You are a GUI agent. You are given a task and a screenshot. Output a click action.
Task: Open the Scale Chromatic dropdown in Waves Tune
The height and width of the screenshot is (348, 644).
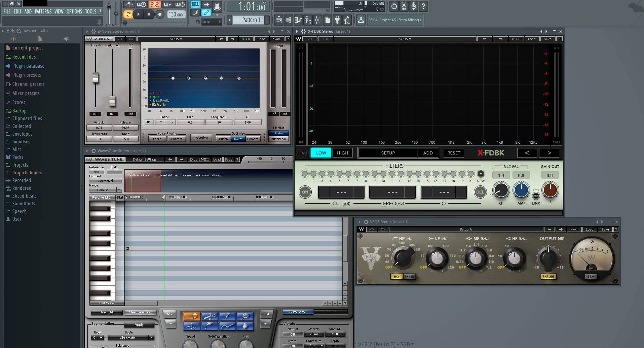click(x=130, y=338)
